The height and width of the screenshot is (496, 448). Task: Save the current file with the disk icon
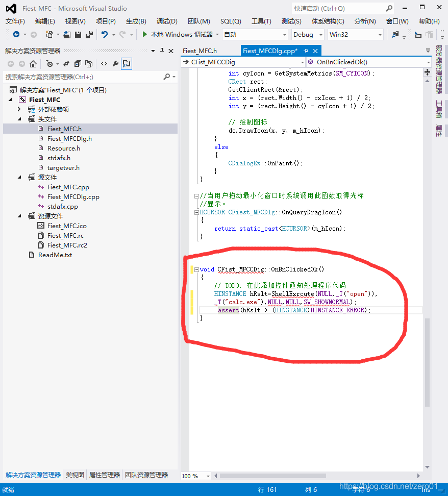78,35
